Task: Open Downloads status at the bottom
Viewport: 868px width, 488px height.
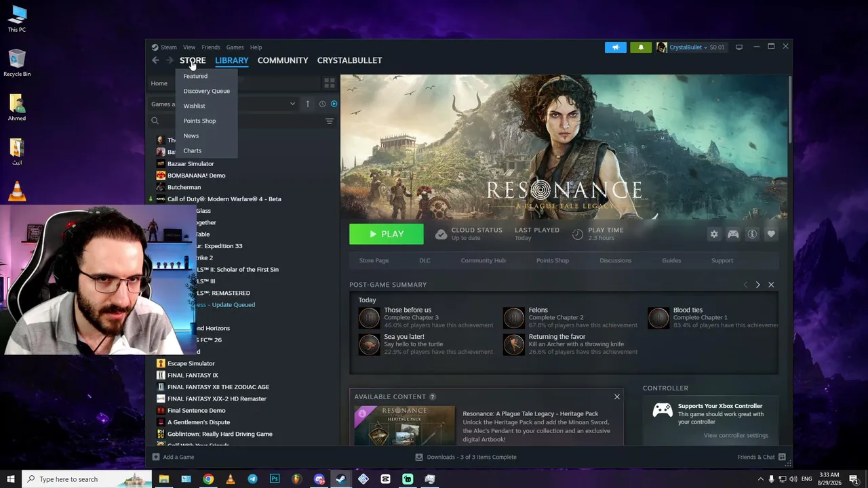Action: click(x=466, y=457)
